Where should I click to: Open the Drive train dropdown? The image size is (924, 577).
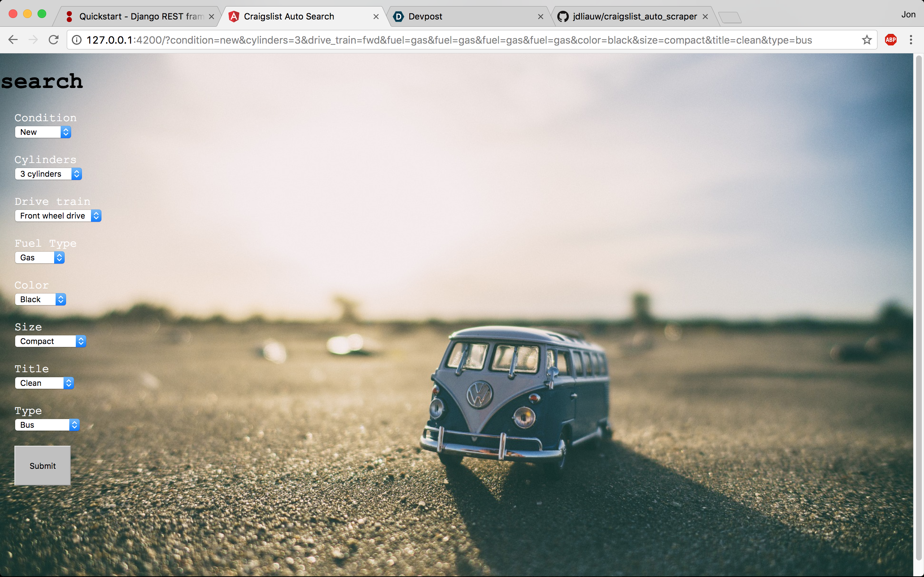pos(58,216)
